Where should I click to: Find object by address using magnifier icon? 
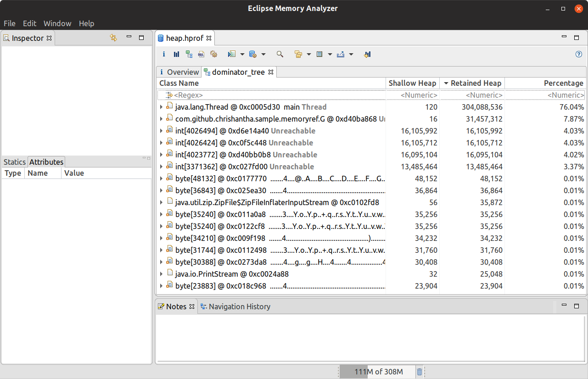pyautogui.click(x=280, y=54)
